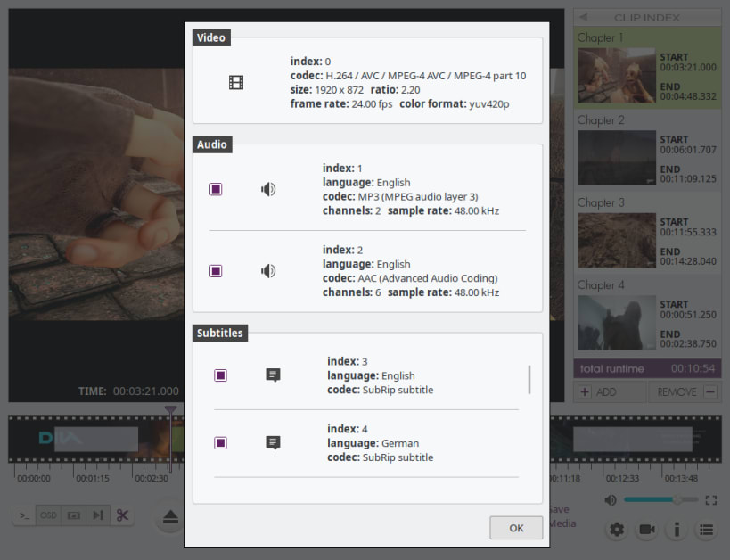730x560 pixels.
Task: Open settings with the gear icon
Action: [617, 530]
